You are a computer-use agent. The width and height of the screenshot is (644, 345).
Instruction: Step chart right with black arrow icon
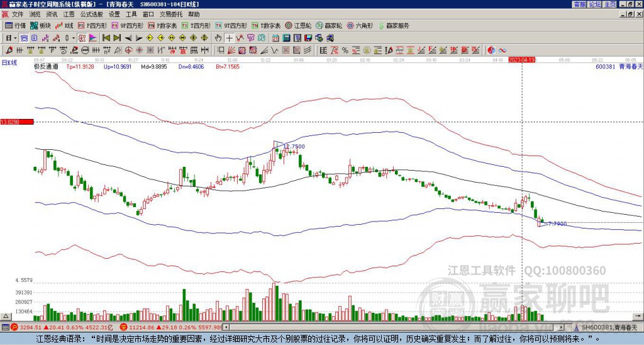tap(139, 38)
